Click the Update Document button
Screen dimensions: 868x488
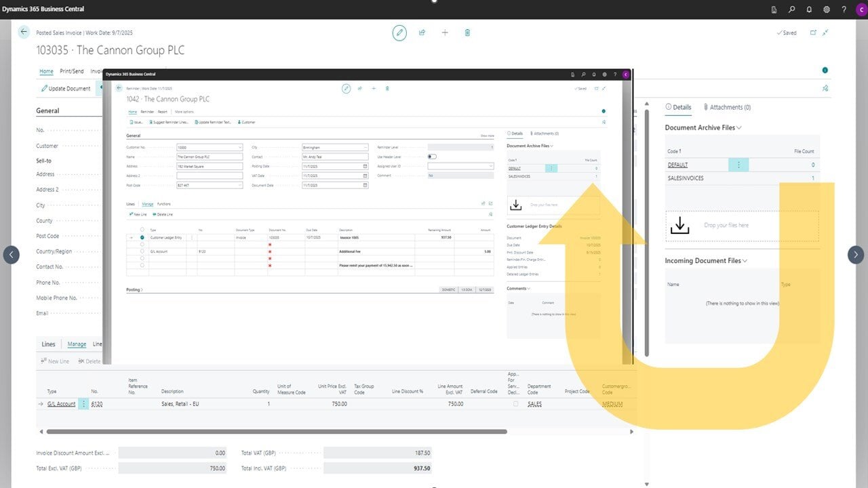(66, 89)
